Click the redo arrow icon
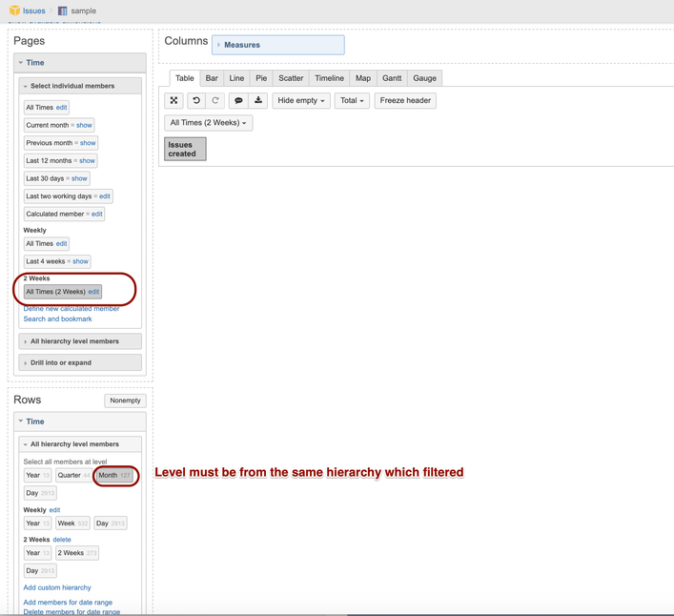The image size is (674, 616). (x=215, y=100)
